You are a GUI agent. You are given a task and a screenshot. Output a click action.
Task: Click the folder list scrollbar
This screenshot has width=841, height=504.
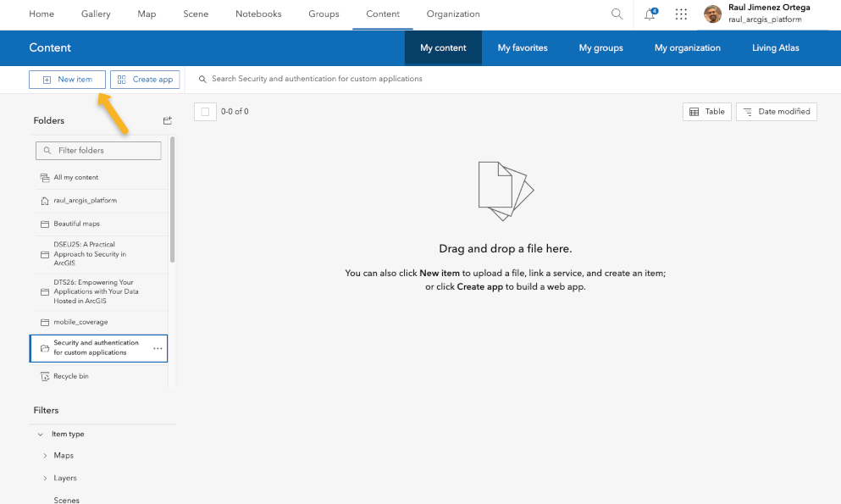point(172,199)
